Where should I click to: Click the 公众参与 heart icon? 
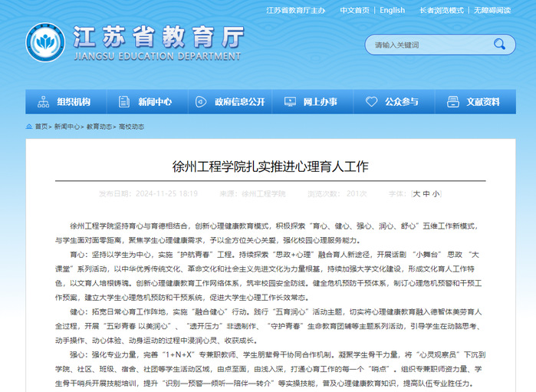(371, 102)
